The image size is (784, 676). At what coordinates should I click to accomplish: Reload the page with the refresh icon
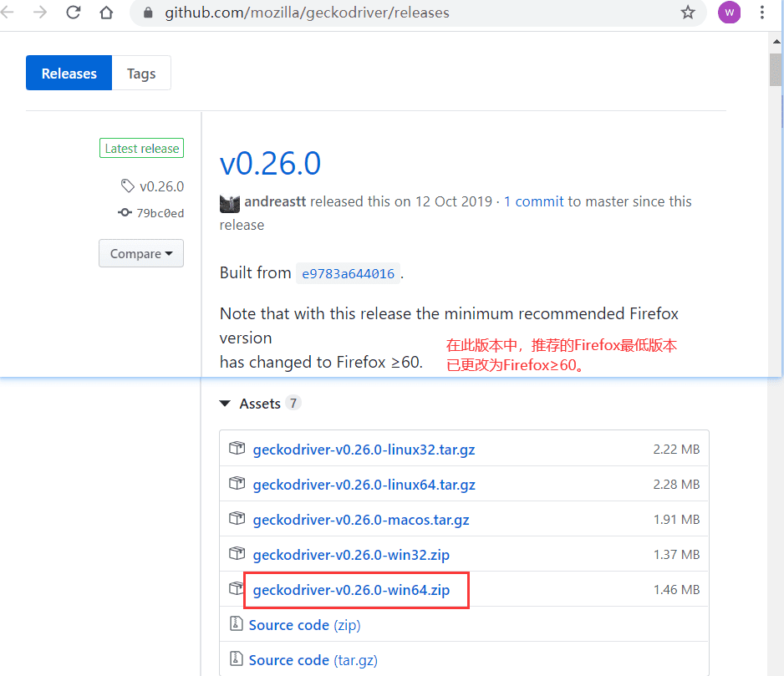(74, 12)
